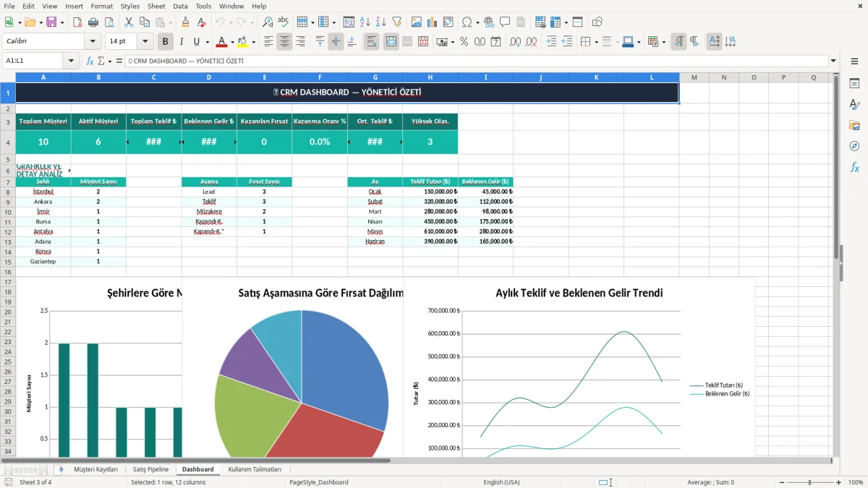Insert a comment
The height and width of the screenshot is (488, 868).
point(505,22)
